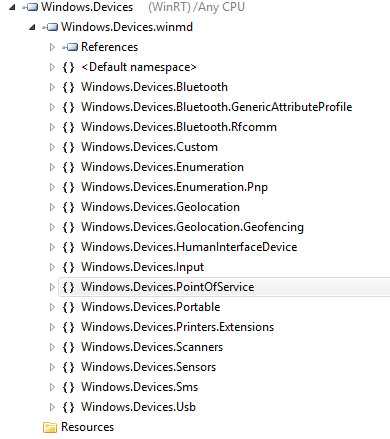Select the Windows.Devices.Geolocation label

(161, 207)
